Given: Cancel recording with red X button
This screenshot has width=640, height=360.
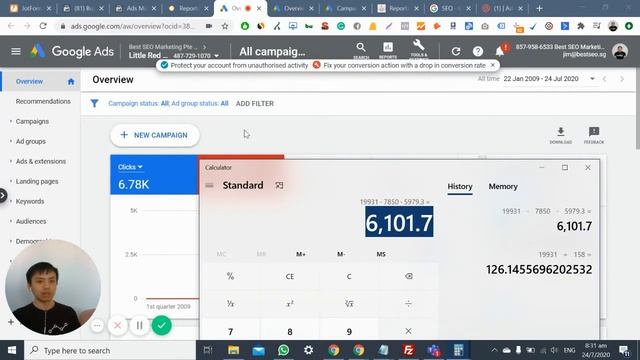Looking at the screenshot, I should [118, 325].
